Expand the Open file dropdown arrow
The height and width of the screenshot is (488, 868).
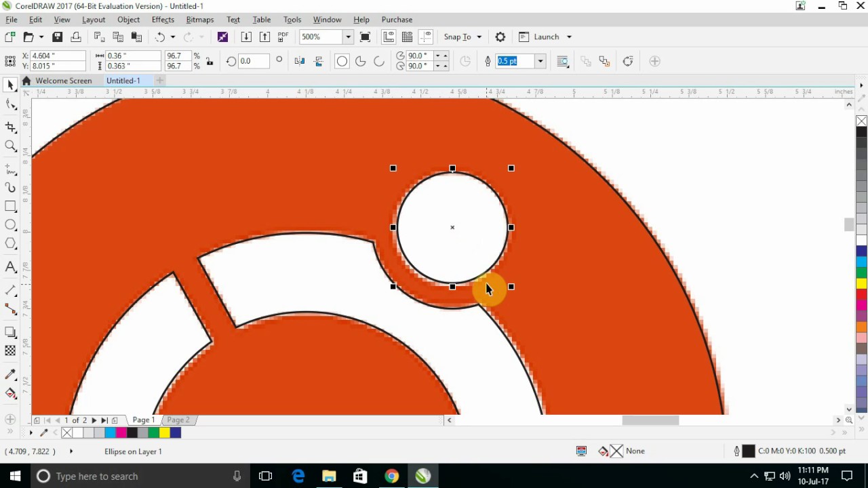pos(41,37)
